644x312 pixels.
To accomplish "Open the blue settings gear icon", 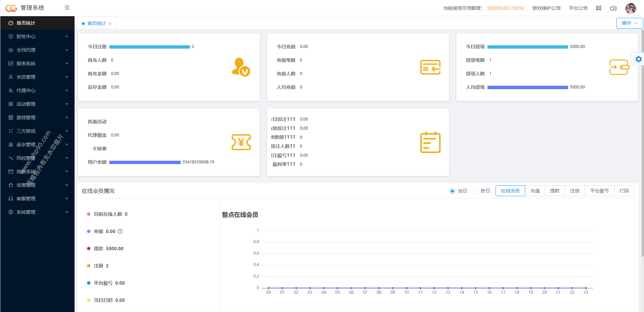I will pyautogui.click(x=638, y=59).
